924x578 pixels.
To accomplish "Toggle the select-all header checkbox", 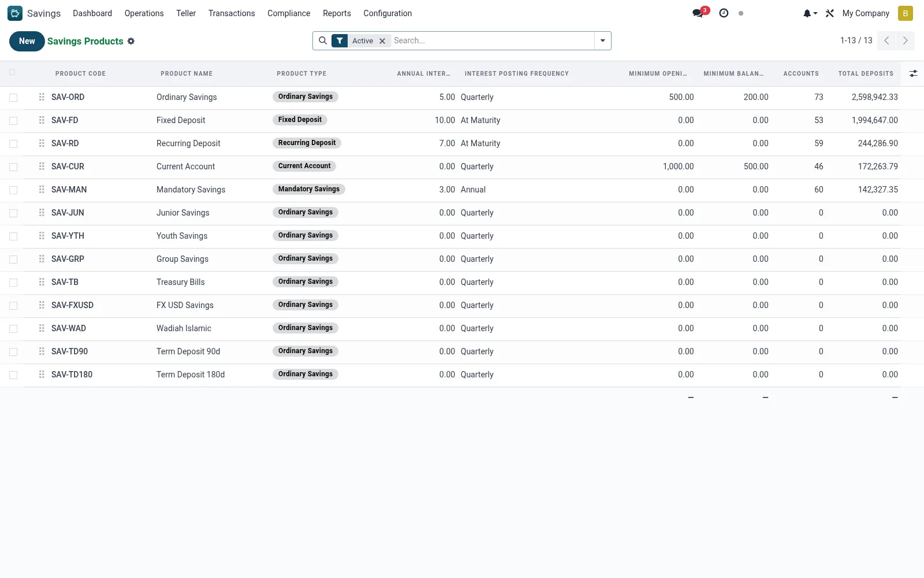I will [12, 73].
